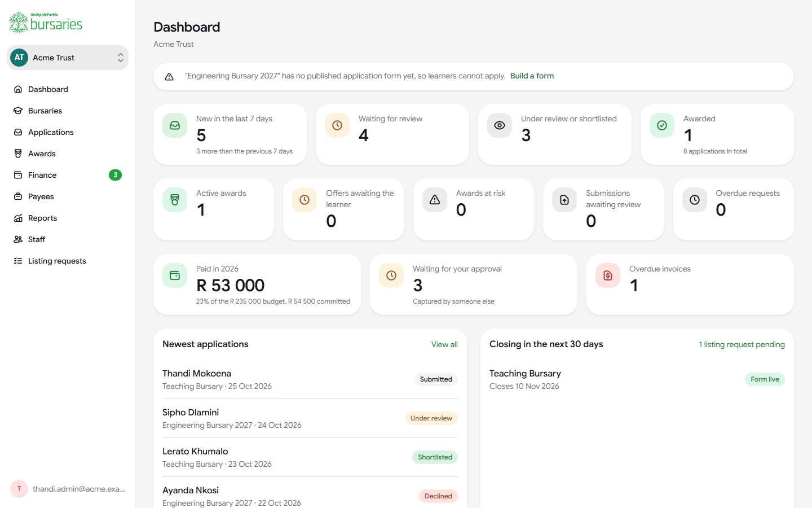Viewport: 812px width, 508px height.
Task: Click the Finance wallet icon in sidebar
Action: click(x=18, y=175)
